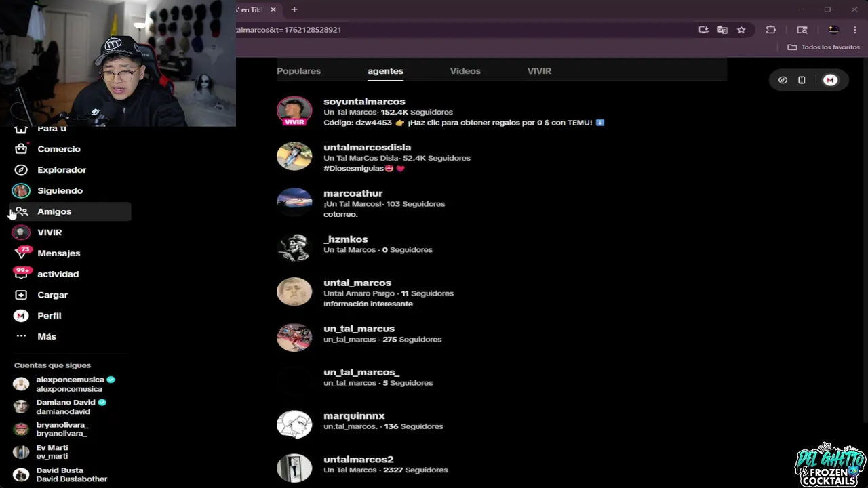Click the untal_marcos profile picture
This screenshot has width=868, height=488.
pyautogui.click(x=294, y=291)
